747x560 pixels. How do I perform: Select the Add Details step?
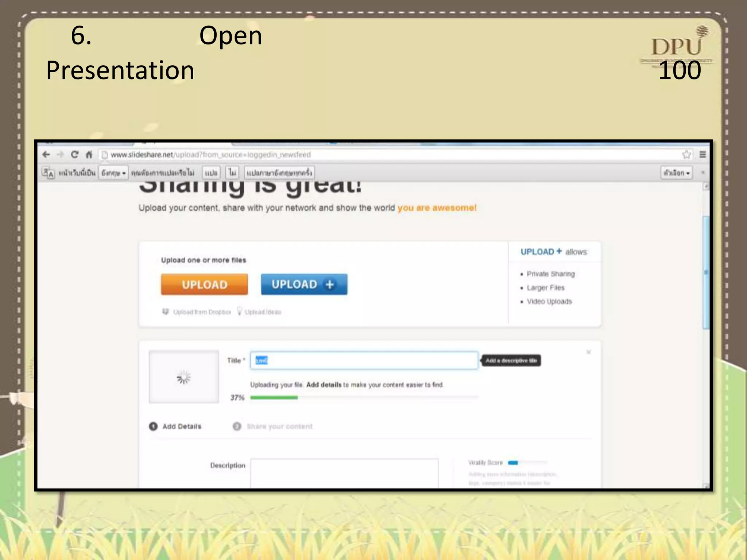tap(175, 427)
